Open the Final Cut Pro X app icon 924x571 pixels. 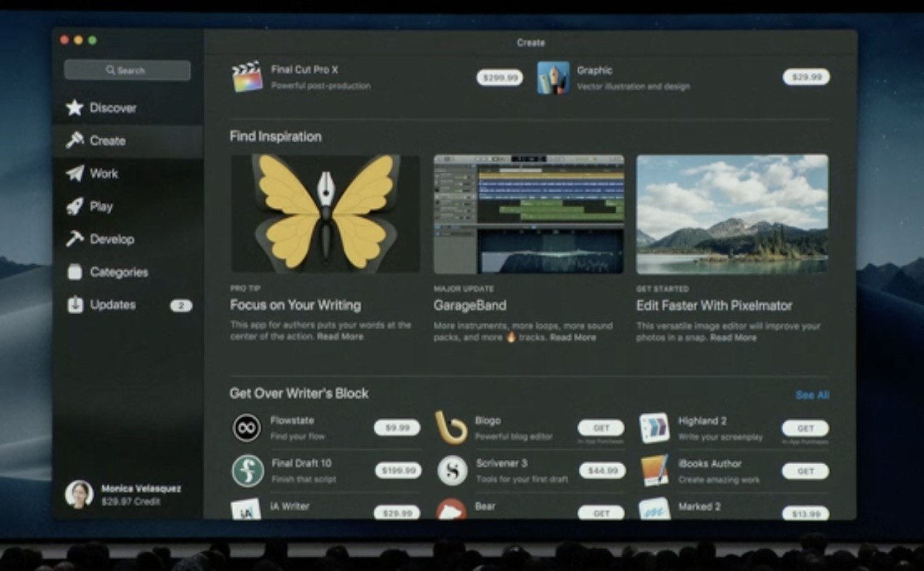tap(248, 77)
